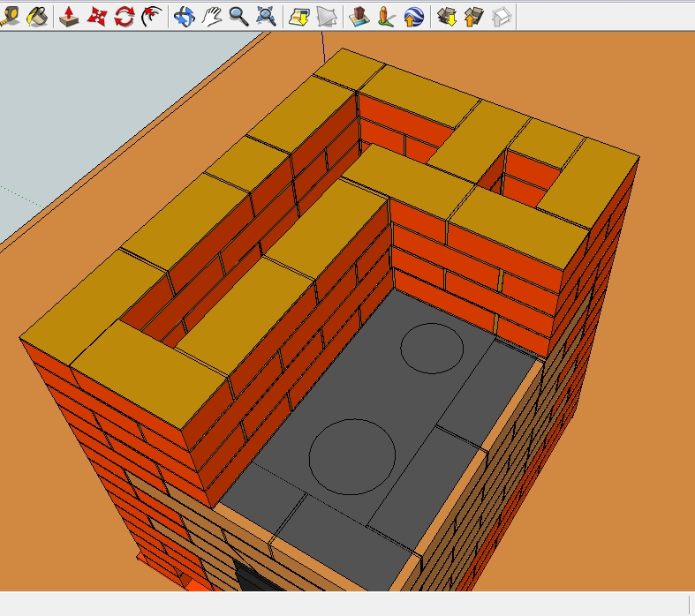Click the Share Model icon
The height and width of the screenshot is (616, 695).
(x=474, y=16)
